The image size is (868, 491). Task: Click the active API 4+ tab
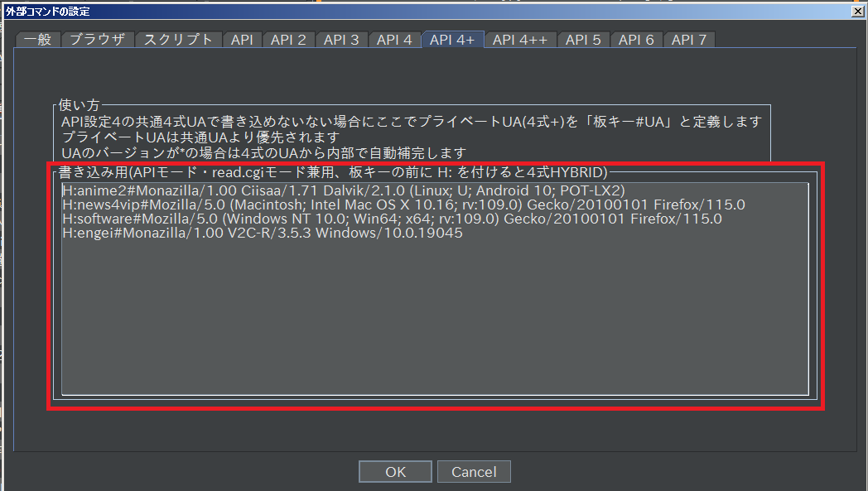tap(452, 39)
